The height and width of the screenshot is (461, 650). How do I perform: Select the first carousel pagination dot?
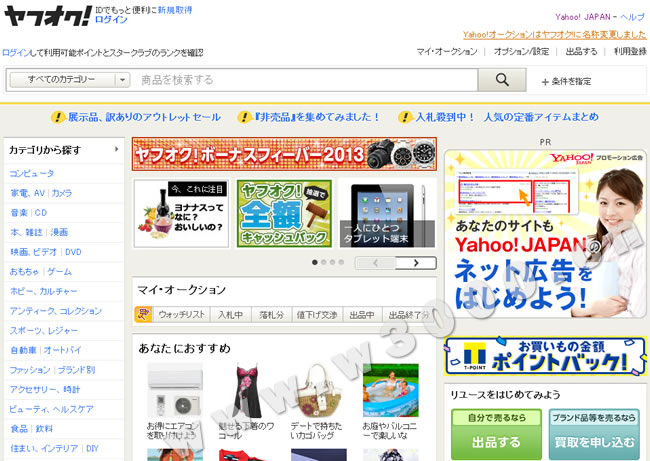[x=315, y=262]
